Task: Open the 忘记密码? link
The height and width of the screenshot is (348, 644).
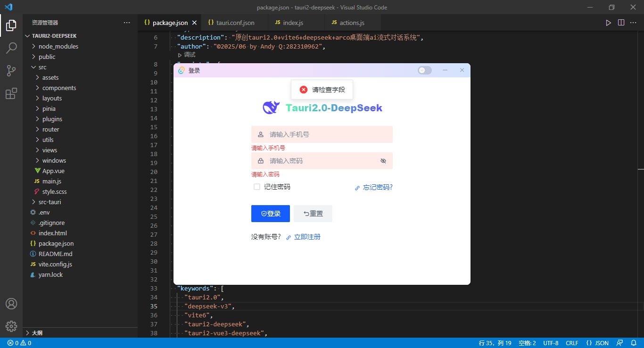Action: pos(374,187)
